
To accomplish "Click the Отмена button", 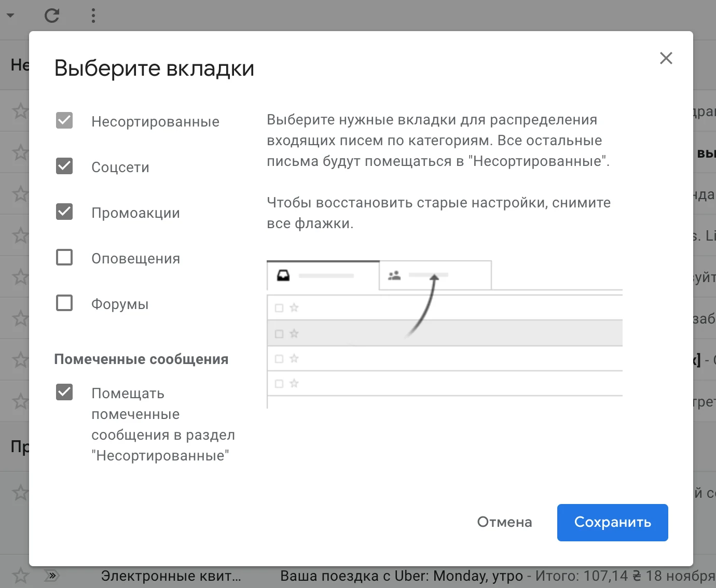I will point(504,522).
